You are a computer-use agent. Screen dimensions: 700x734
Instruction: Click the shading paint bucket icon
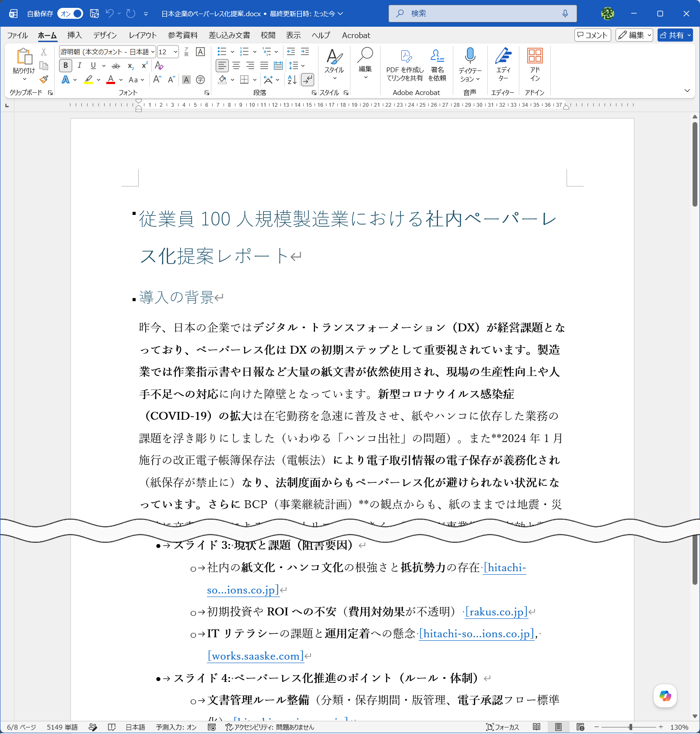[x=222, y=80]
